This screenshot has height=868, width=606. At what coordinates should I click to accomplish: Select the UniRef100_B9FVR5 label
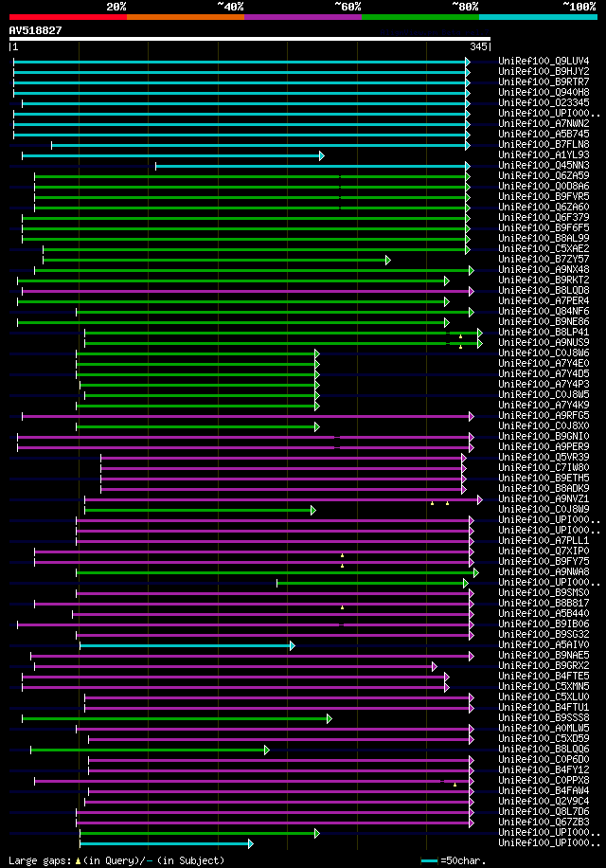click(544, 196)
